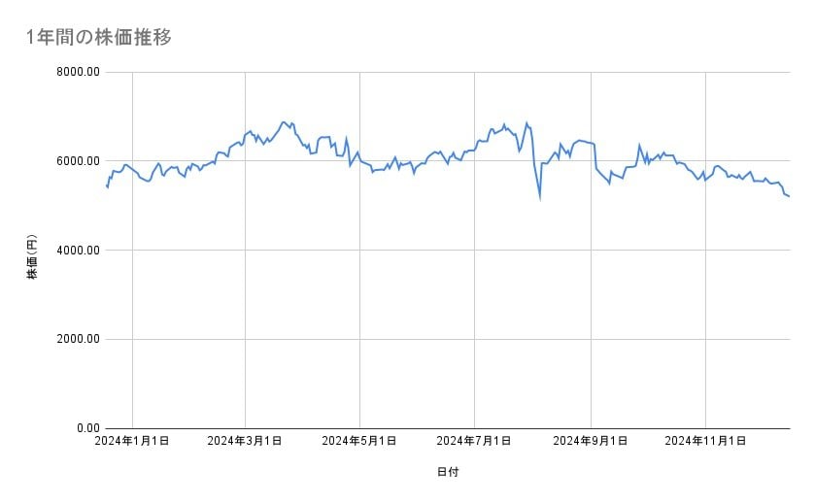Click the leftmost starting point of the line
Viewport: 815px width, 504px height.
point(106,185)
